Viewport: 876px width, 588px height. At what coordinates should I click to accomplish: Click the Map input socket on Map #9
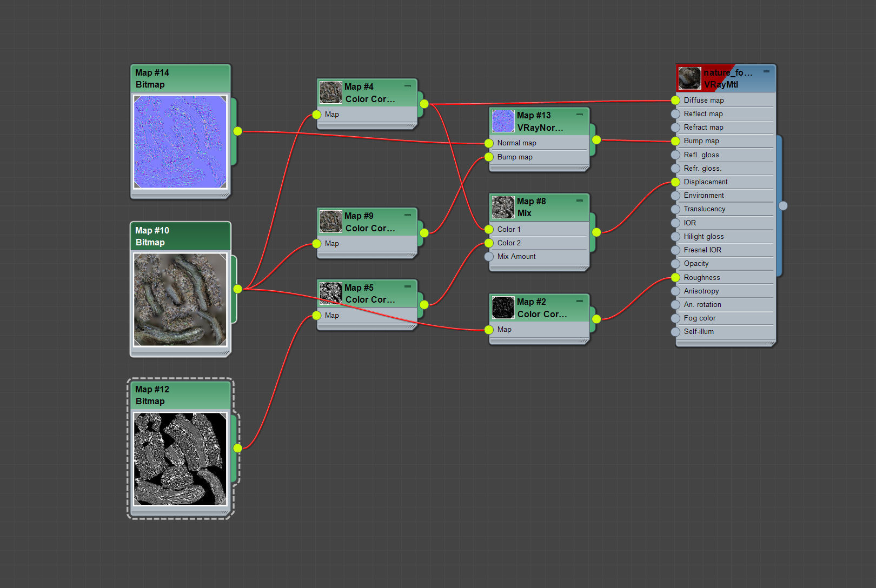pyautogui.click(x=317, y=244)
